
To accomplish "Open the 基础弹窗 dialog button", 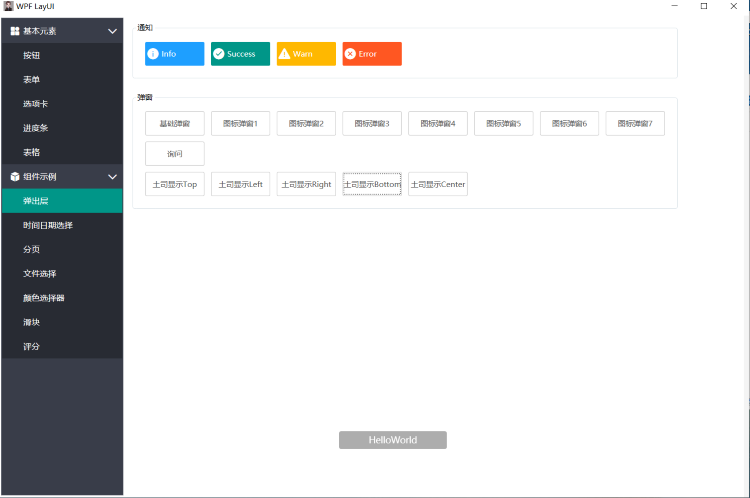I will click(x=175, y=123).
